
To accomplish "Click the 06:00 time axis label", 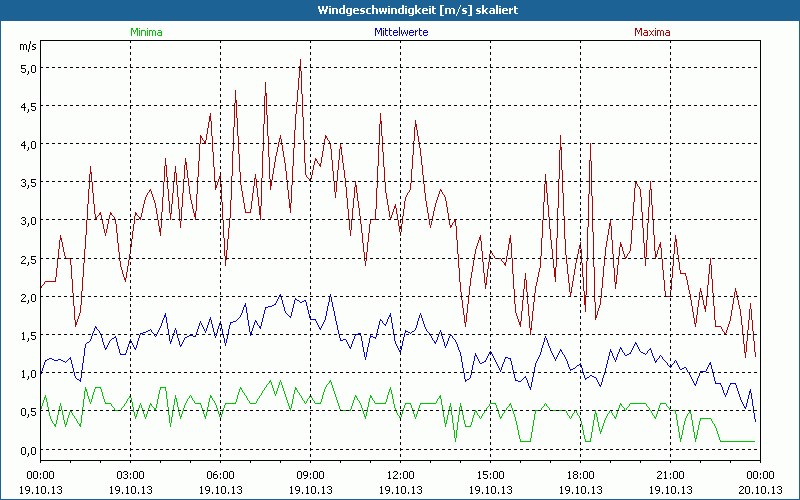I will (220, 474).
